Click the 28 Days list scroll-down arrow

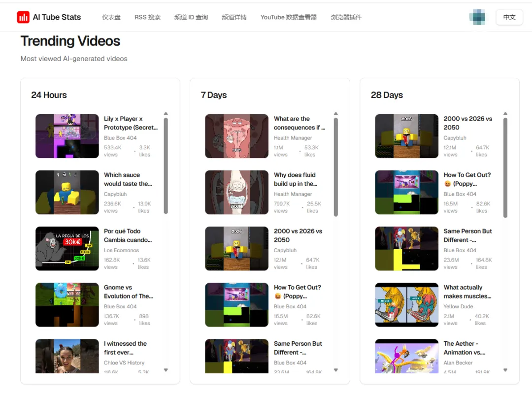505,370
